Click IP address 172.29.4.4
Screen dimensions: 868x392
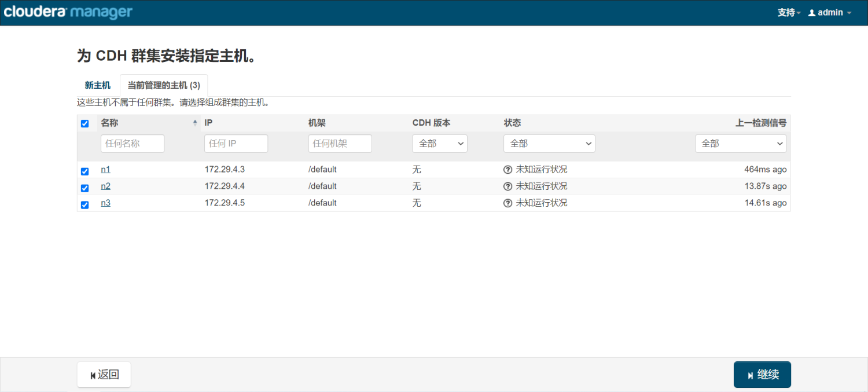pyautogui.click(x=225, y=186)
